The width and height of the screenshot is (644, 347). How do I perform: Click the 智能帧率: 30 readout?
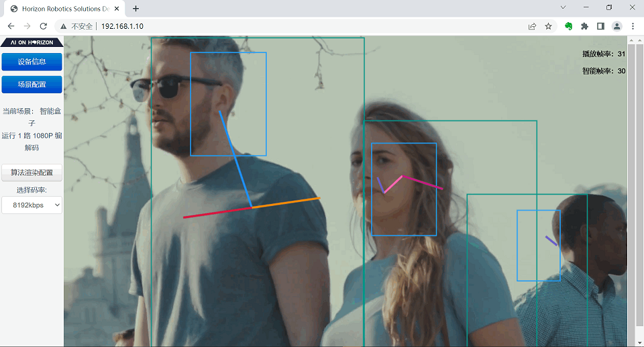604,71
